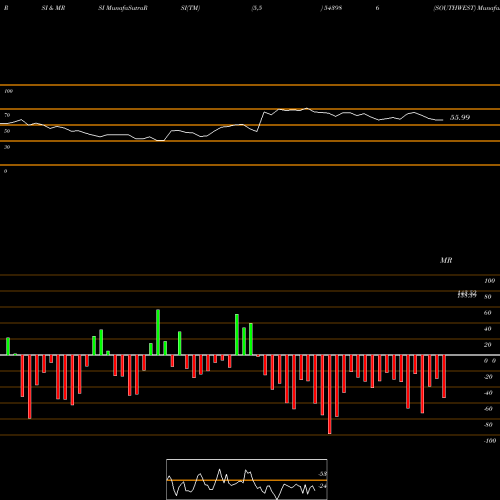This screenshot has width=500, height=500.
Task: Click the tallest green MR histogram bar
Action: click(158, 332)
